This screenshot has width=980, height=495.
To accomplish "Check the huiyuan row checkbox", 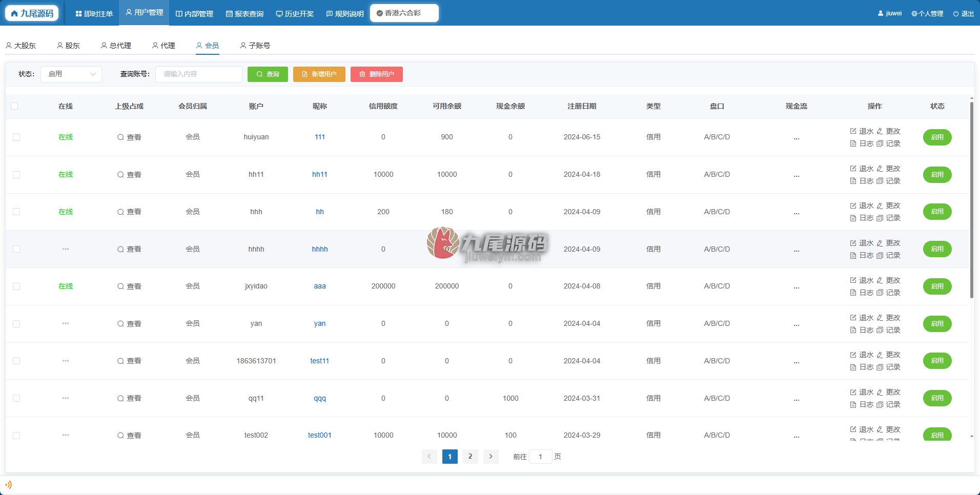I will pyautogui.click(x=16, y=137).
